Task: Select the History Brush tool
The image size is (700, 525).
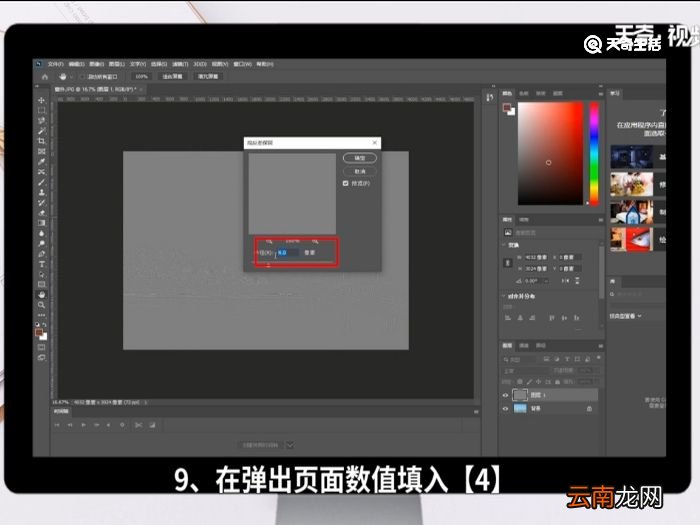Action: pos(41,203)
